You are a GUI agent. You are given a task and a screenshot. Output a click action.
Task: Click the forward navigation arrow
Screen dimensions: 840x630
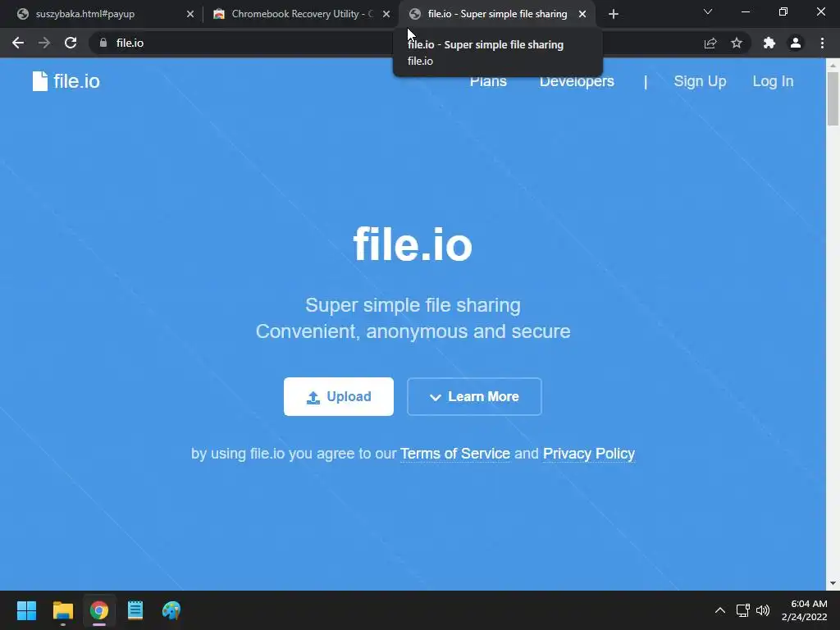pyautogui.click(x=44, y=43)
